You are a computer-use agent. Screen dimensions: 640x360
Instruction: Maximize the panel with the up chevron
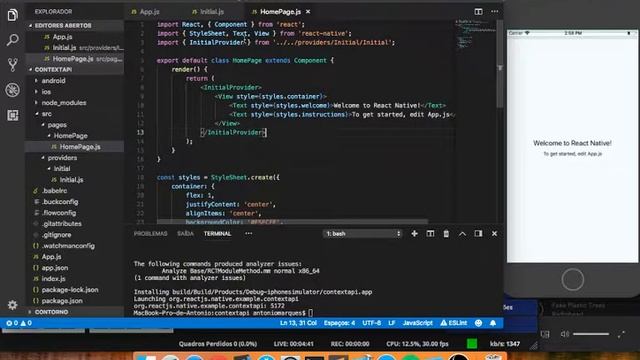click(x=462, y=233)
